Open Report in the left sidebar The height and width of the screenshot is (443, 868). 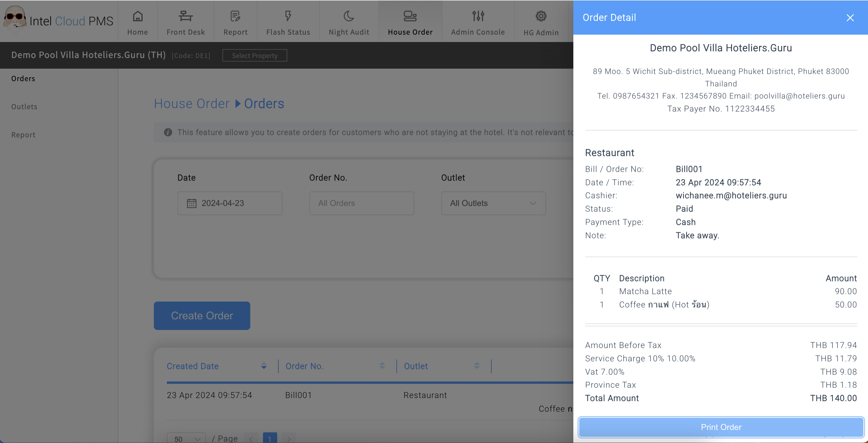[23, 135]
